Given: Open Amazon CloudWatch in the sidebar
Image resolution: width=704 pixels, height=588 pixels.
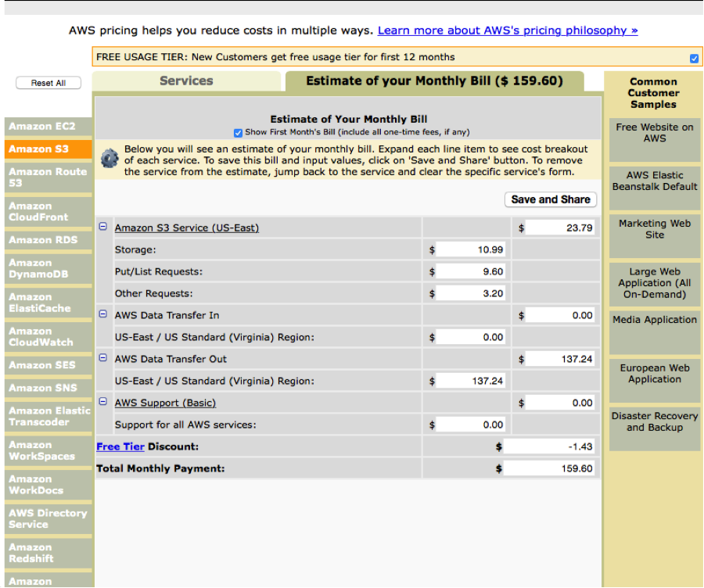Looking at the screenshot, I should [x=48, y=337].
